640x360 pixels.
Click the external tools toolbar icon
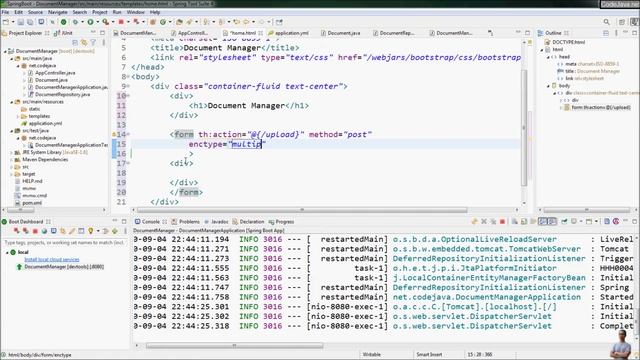point(106,22)
